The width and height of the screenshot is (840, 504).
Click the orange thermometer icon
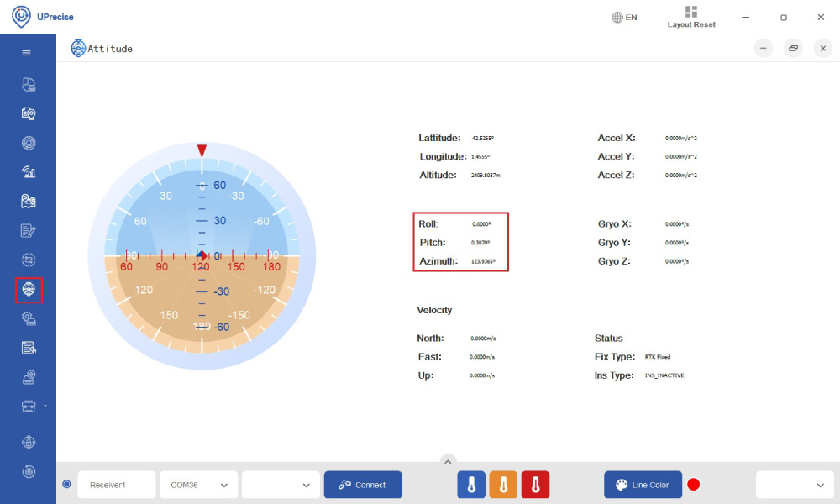coord(503,485)
